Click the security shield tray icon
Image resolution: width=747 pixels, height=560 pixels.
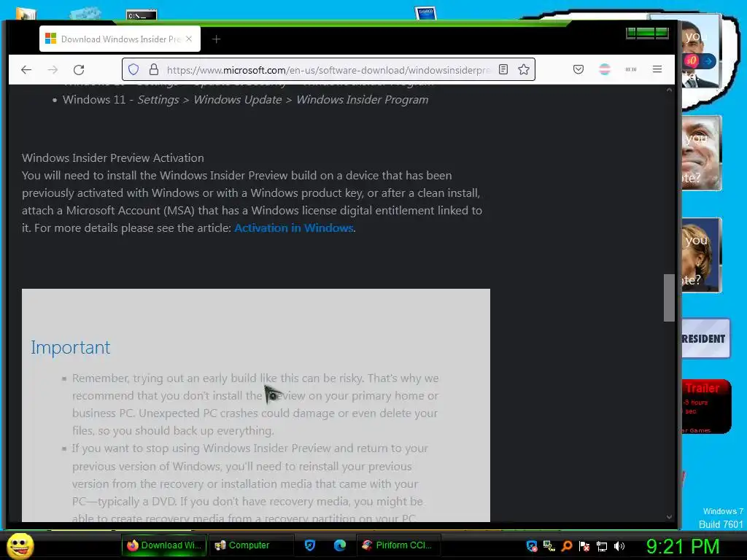[532, 546]
